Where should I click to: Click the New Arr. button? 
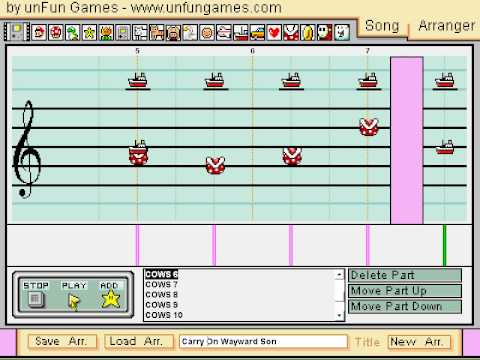pos(419,342)
